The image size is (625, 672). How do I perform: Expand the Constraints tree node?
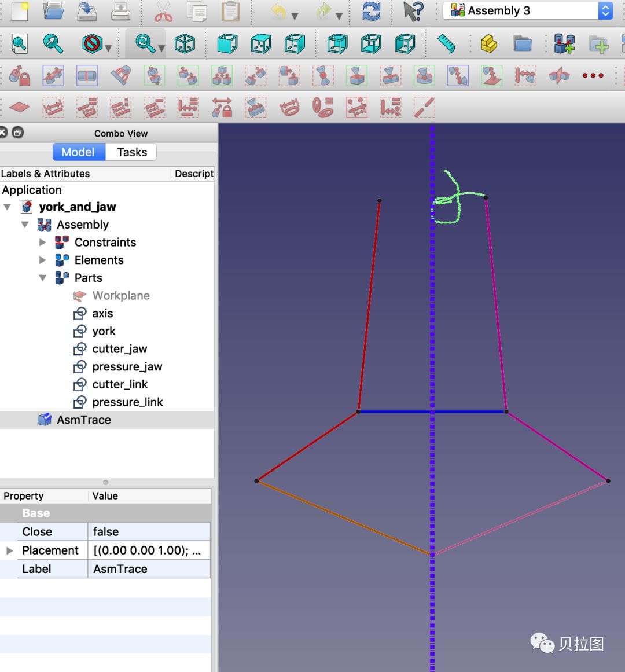click(x=42, y=243)
